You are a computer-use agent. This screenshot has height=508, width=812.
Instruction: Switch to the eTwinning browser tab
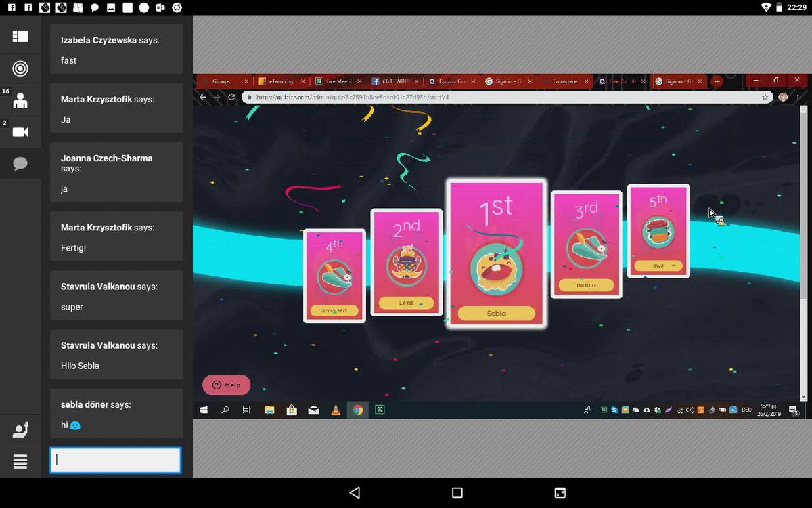point(281,81)
